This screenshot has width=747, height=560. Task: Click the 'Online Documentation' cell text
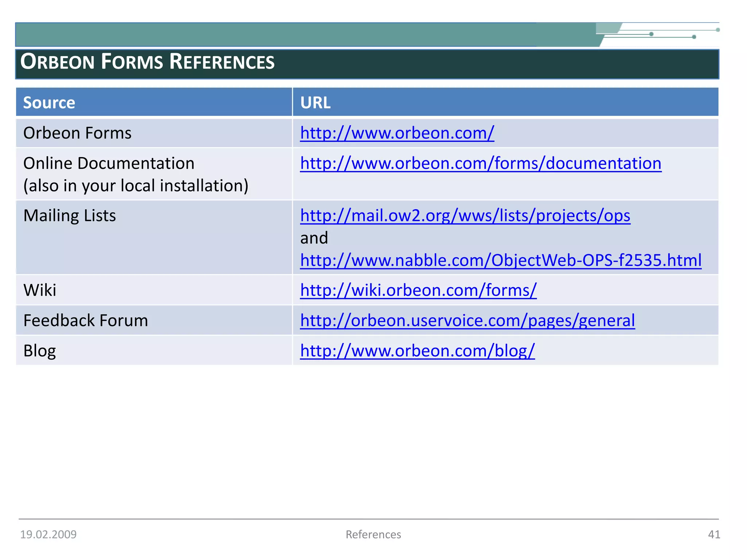109,163
